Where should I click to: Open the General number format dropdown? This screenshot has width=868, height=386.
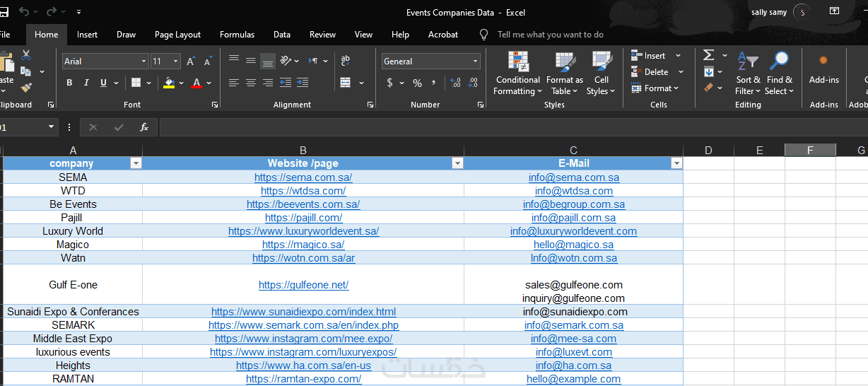[x=476, y=62]
